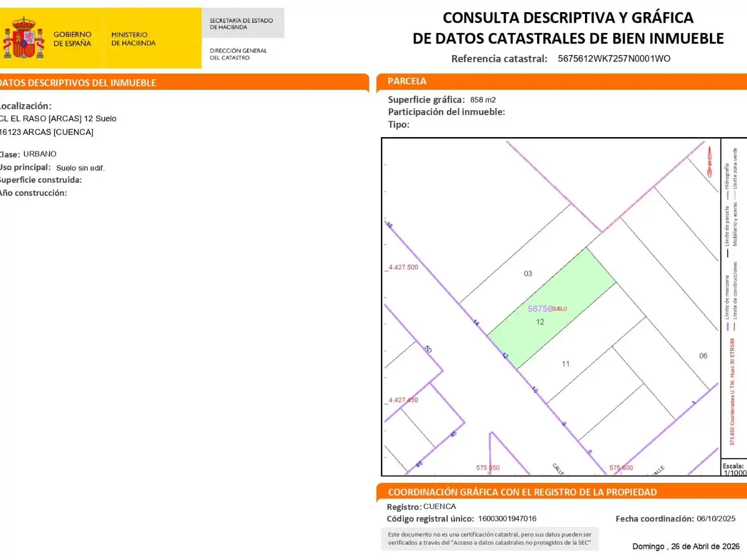The image size is (747, 560).
Task: Click 'SECRETARÍA DE ESTADO DE HACIENDA' box
Action: 243,23
